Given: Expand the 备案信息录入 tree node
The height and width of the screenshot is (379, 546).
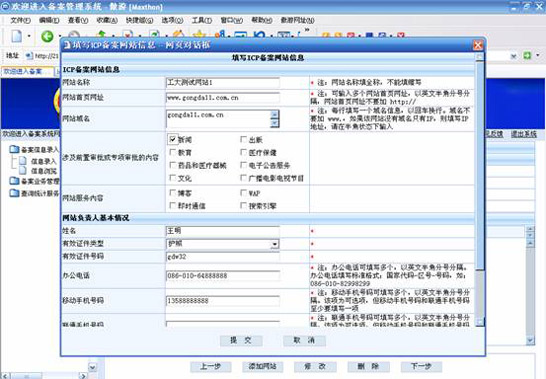Looking at the screenshot, I should [x=39, y=150].
